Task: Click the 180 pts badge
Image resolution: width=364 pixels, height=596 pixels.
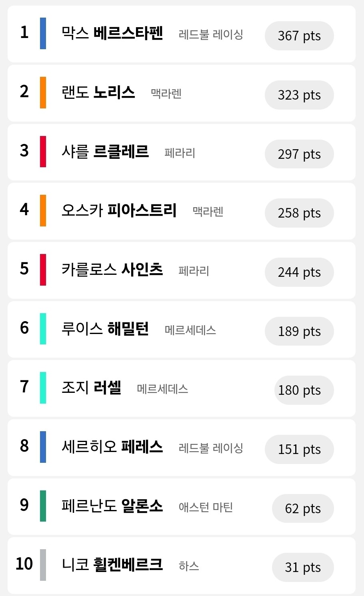Action: [303, 390]
